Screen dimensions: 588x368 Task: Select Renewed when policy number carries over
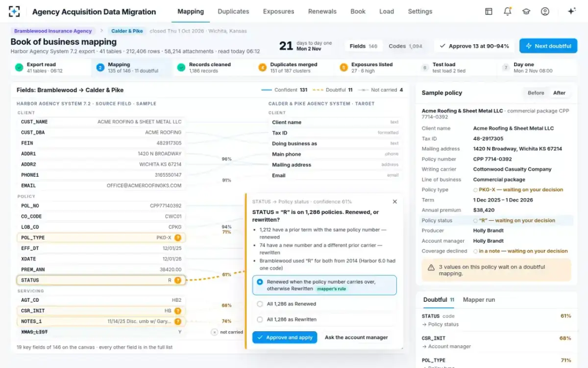324,285
